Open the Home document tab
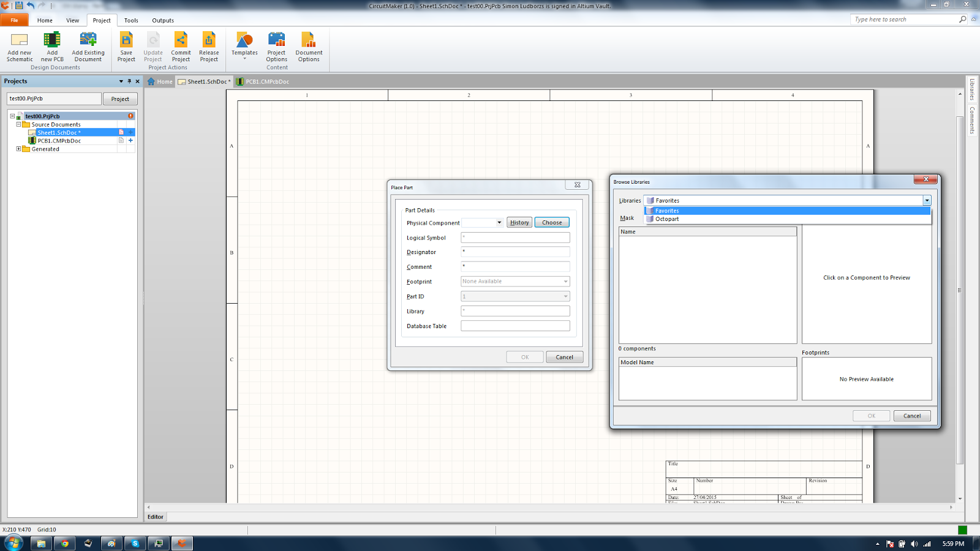The width and height of the screenshot is (980, 551). pyautogui.click(x=160, y=81)
